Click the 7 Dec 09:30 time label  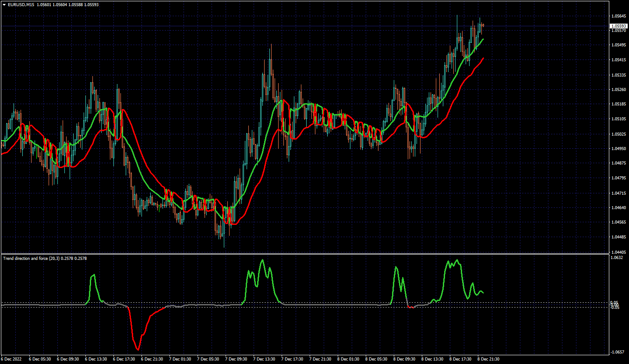[236, 359]
